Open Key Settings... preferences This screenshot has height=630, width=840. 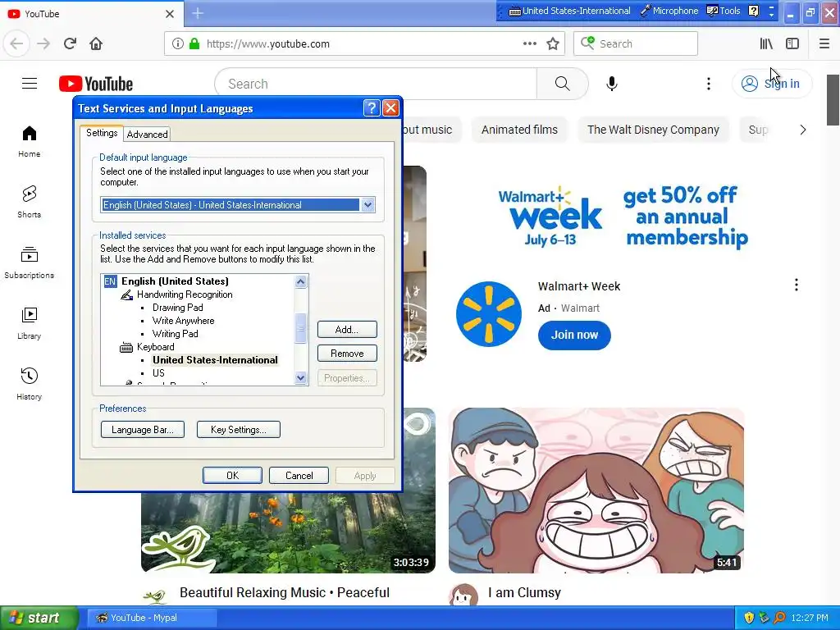(239, 430)
